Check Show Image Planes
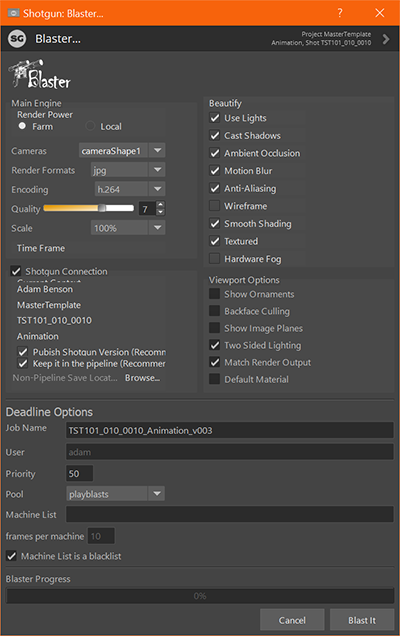 (x=215, y=328)
